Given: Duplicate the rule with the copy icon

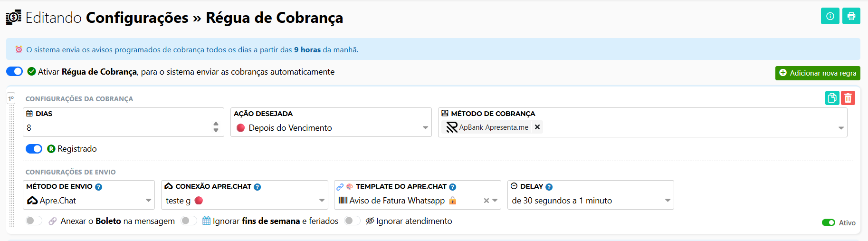Looking at the screenshot, I should pos(832,98).
